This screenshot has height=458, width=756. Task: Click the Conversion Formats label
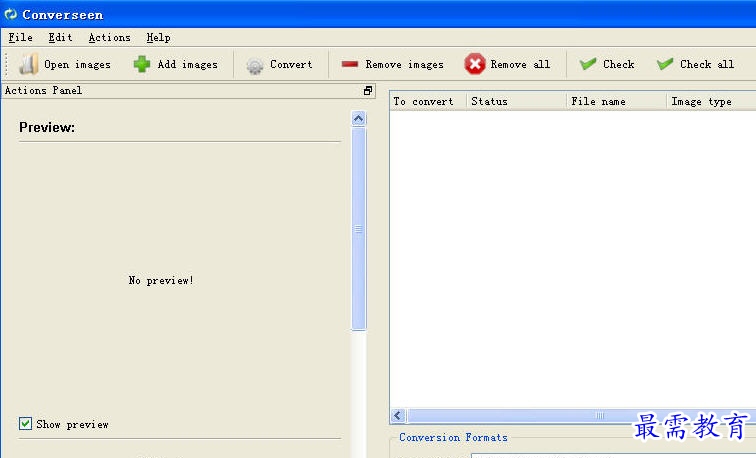[453, 437]
